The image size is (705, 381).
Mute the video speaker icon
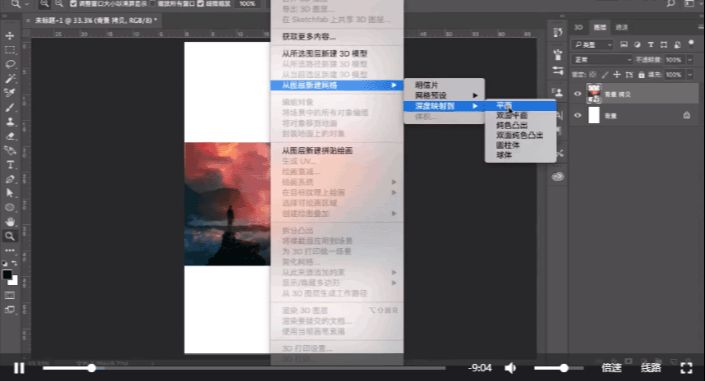[510, 368]
